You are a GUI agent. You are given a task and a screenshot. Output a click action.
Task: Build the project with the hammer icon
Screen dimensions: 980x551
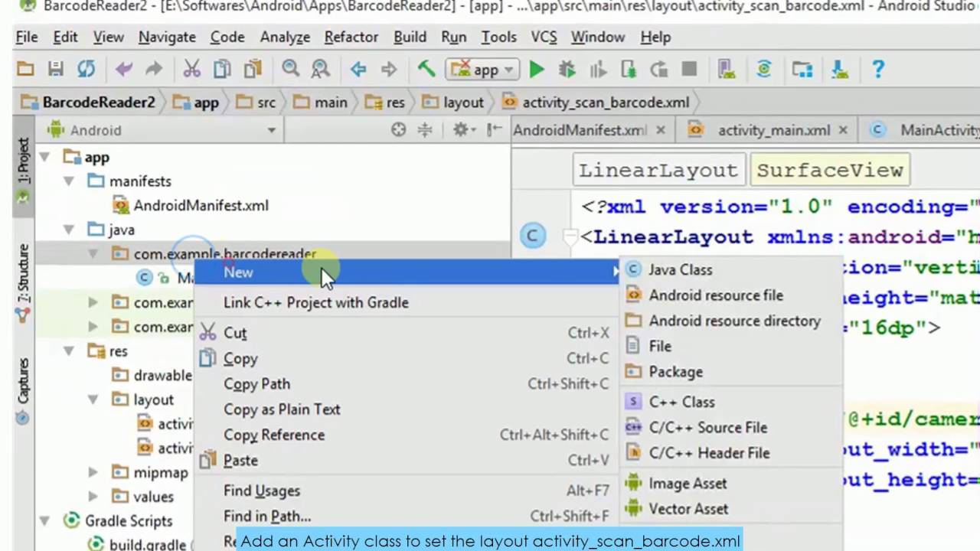pos(426,70)
